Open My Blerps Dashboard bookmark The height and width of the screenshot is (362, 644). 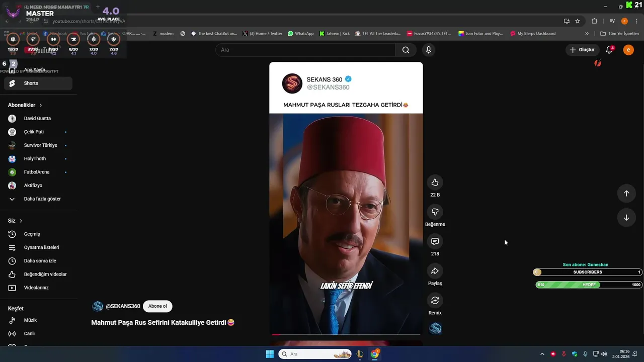[533, 34]
